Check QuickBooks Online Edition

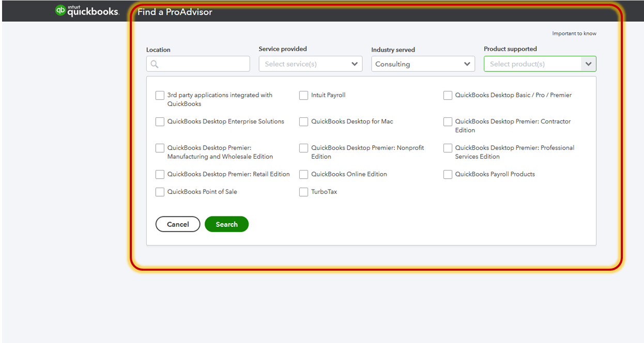pos(304,175)
